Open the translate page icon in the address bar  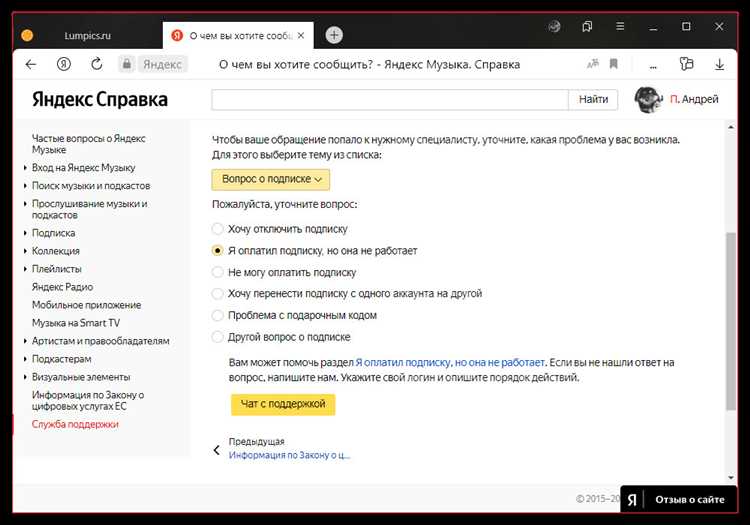(x=593, y=64)
